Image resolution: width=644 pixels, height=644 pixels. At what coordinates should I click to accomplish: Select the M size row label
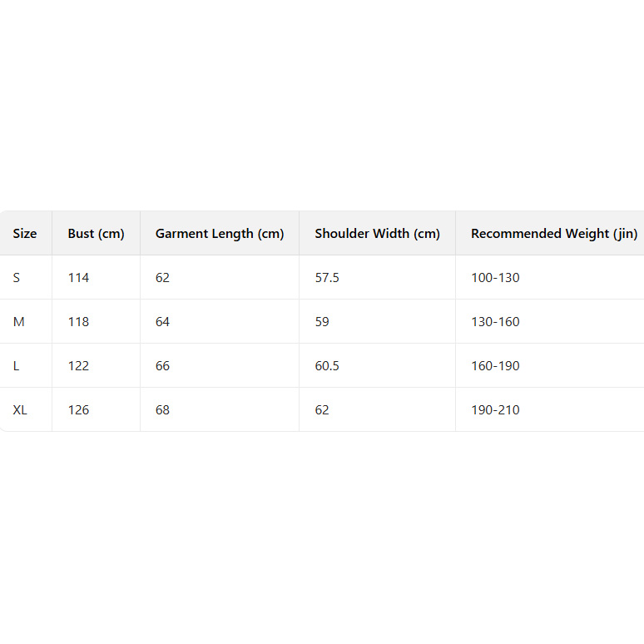pyautogui.click(x=18, y=322)
